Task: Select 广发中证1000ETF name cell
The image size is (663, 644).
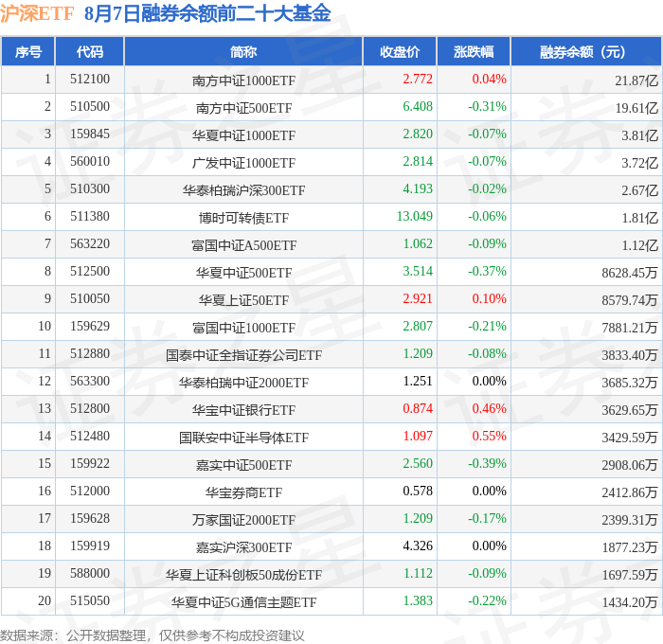Action: tap(243, 163)
